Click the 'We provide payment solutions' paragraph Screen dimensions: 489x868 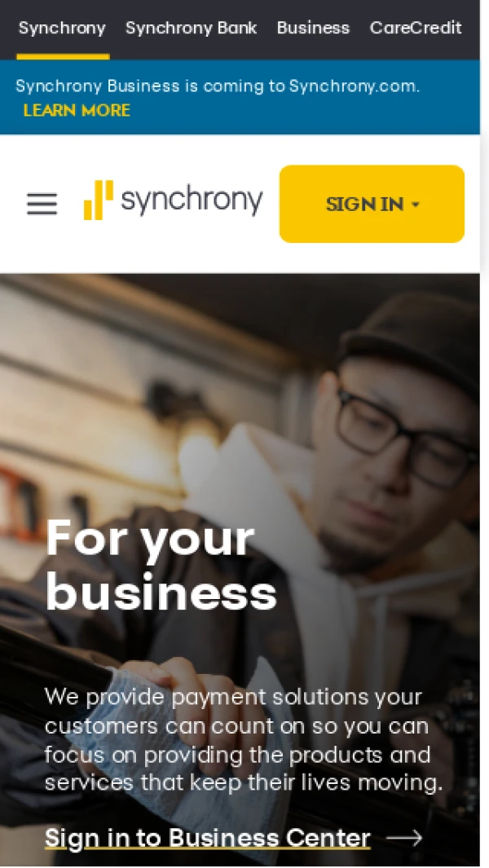tap(244, 739)
